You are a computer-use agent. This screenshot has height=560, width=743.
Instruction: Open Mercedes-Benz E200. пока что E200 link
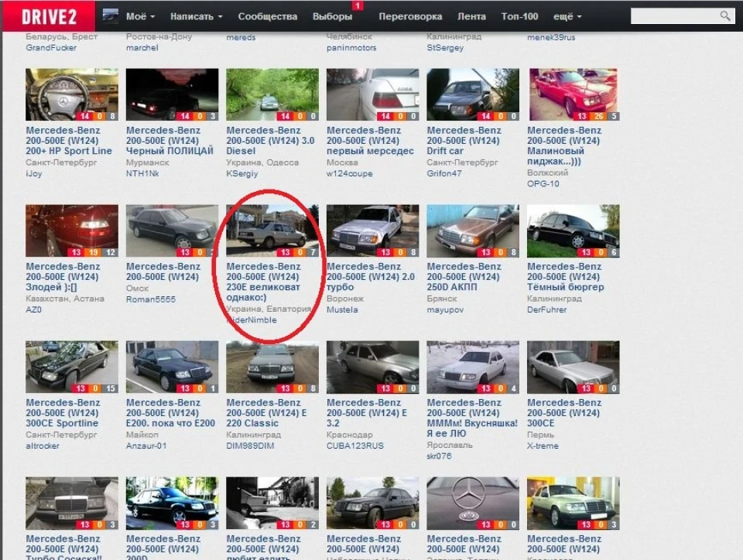[170, 413]
